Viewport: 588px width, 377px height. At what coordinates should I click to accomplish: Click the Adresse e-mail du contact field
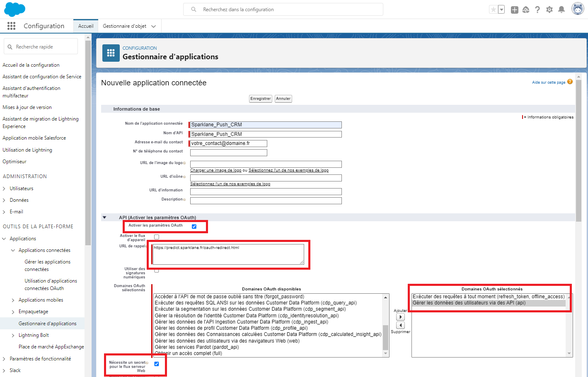228,143
